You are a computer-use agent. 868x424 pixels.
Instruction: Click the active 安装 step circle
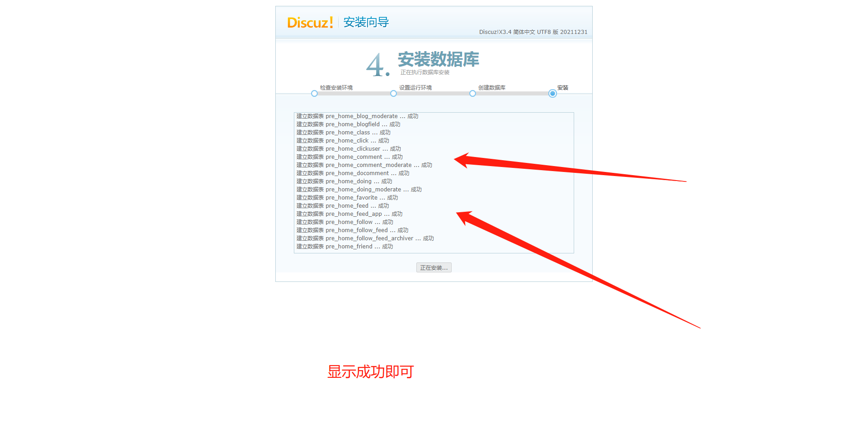[x=552, y=94]
